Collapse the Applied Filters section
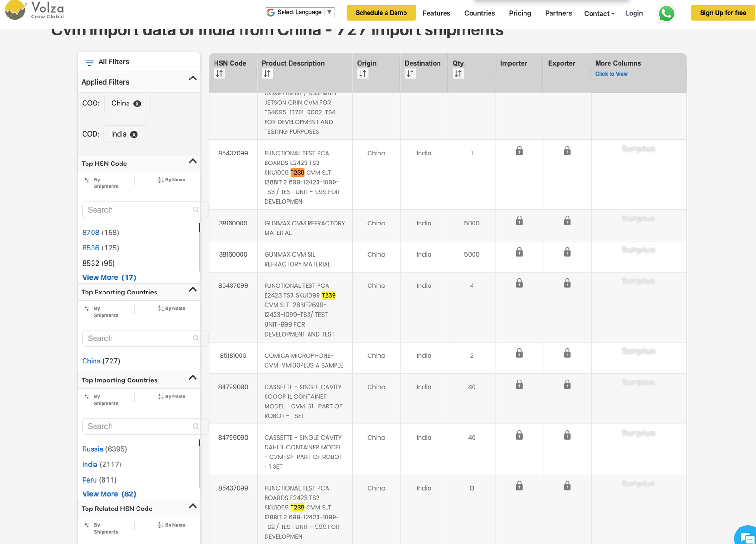This screenshot has width=756, height=544. pyautogui.click(x=192, y=78)
